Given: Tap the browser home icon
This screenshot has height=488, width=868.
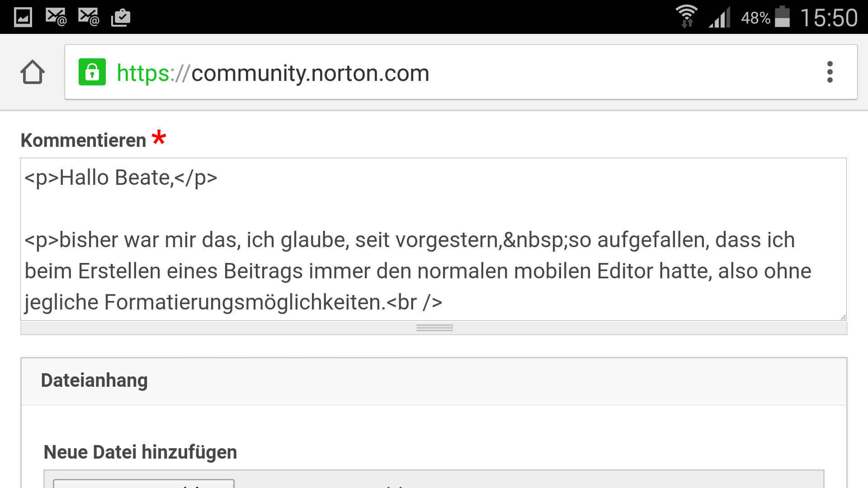Looking at the screenshot, I should 33,72.
